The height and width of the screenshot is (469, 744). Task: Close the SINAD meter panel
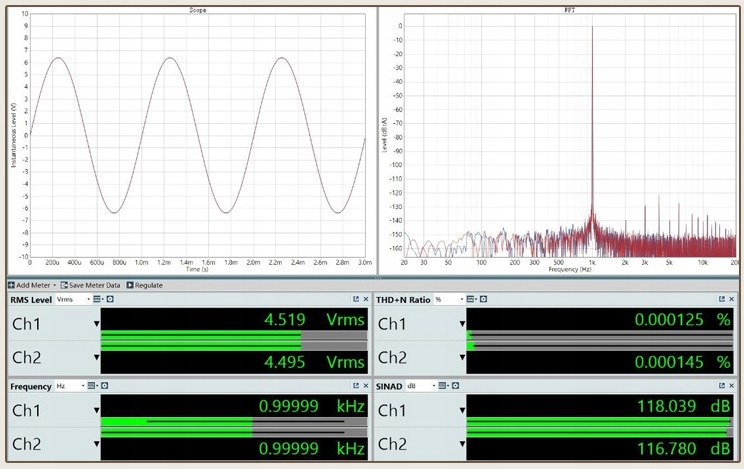(732, 386)
